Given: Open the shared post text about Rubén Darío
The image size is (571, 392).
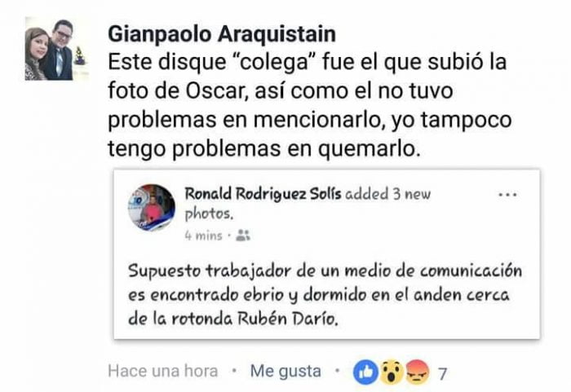Looking at the screenshot, I should [325, 294].
